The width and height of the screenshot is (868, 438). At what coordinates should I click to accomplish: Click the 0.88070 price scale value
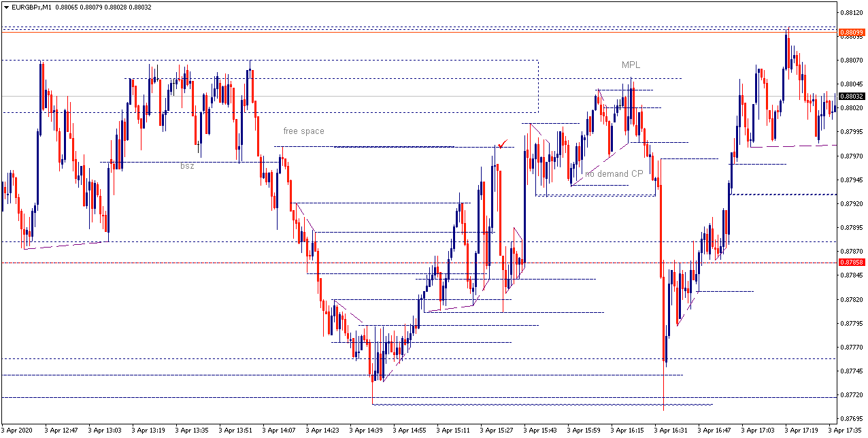pos(852,61)
